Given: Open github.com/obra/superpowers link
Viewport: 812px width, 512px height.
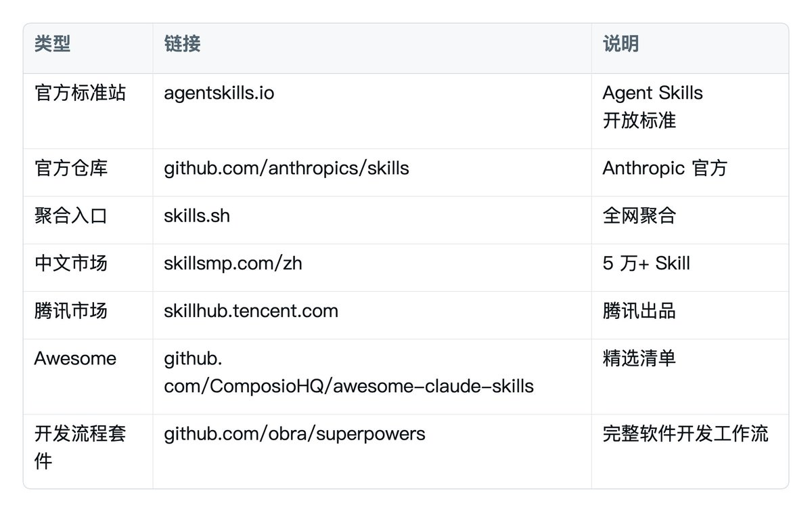Looking at the screenshot, I should point(294,433).
